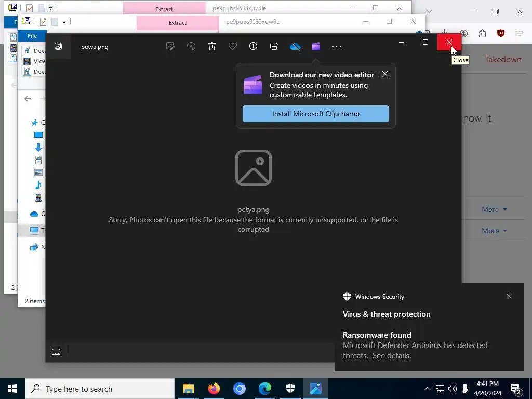532x399 pixels.
Task: Add petya.png to favorites with the heart icon
Action: pos(232,46)
